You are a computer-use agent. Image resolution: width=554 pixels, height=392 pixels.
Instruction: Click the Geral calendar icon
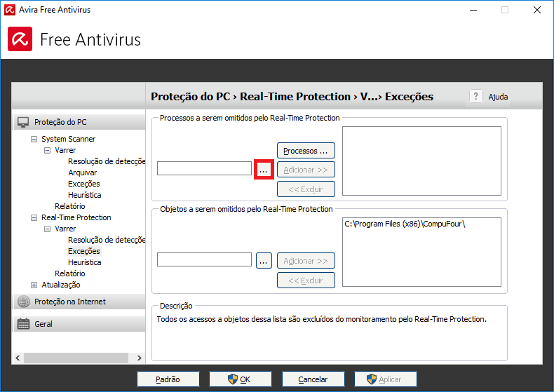(x=24, y=324)
